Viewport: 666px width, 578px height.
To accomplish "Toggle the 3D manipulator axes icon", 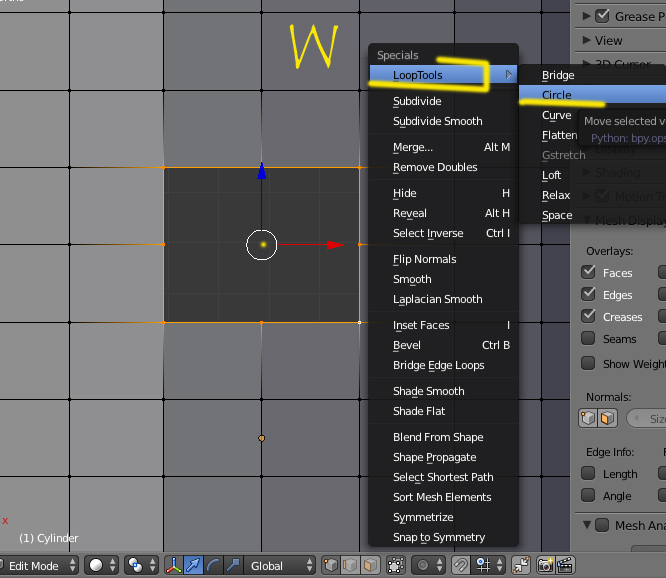I will point(173,565).
